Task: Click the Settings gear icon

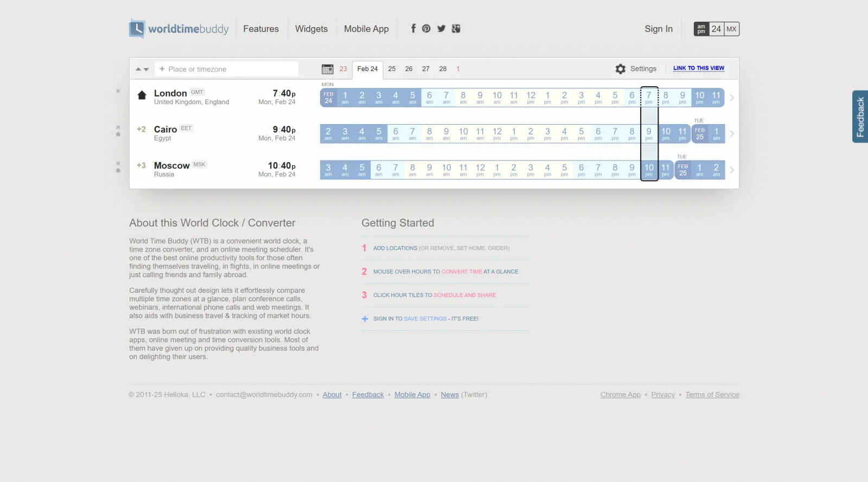Action: pos(621,69)
